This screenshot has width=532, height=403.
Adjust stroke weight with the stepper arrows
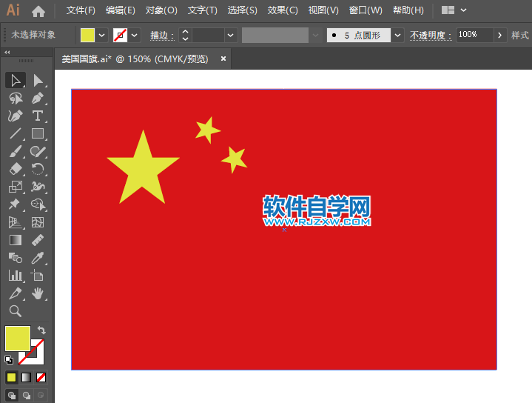(x=185, y=35)
